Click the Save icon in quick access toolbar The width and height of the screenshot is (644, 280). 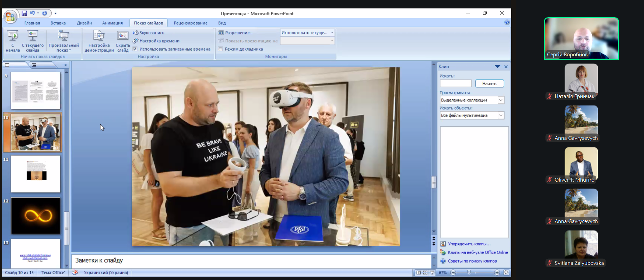[x=24, y=13]
